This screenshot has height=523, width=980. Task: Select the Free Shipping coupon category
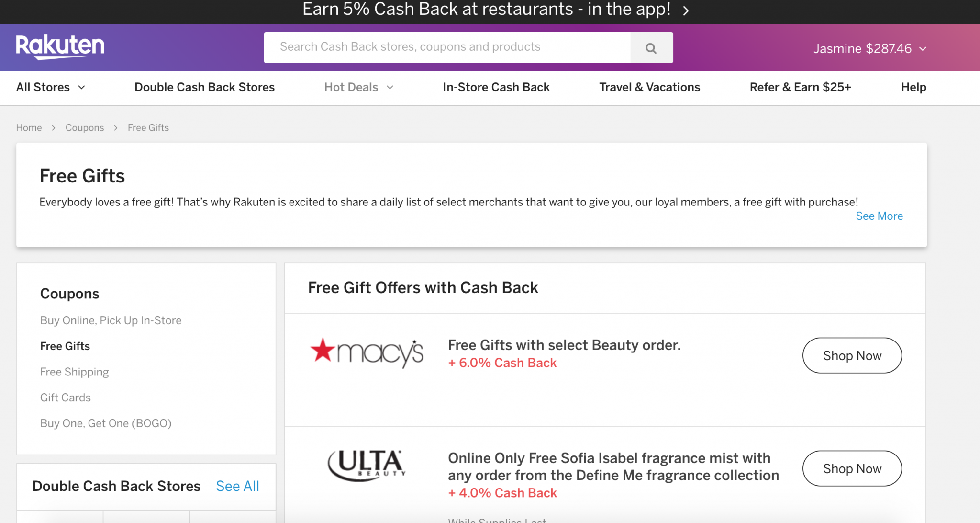point(75,372)
